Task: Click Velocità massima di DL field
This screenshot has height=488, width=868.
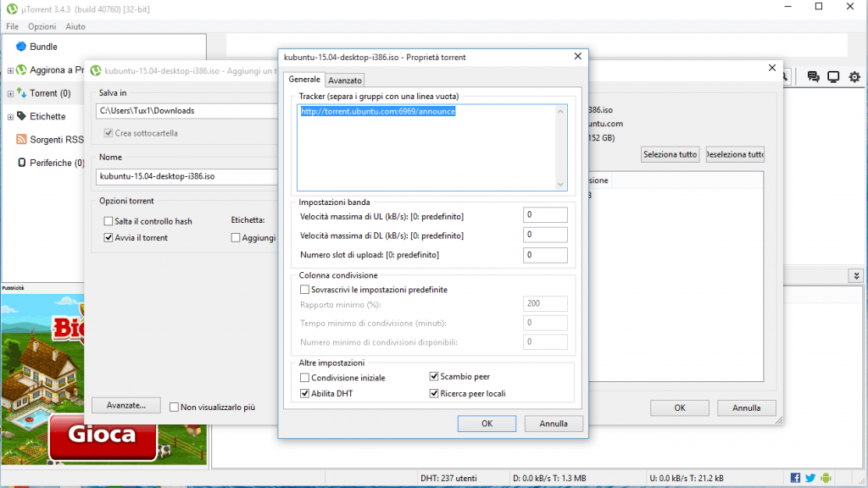Action: click(x=545, y=235)
